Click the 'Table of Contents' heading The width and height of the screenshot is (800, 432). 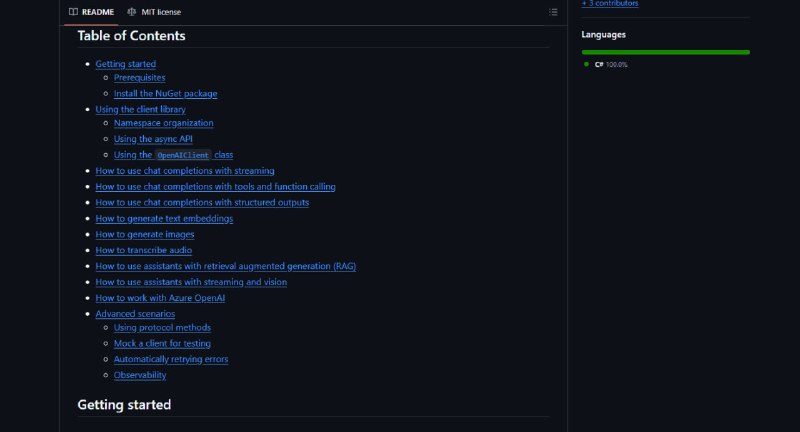click(132, 36)
